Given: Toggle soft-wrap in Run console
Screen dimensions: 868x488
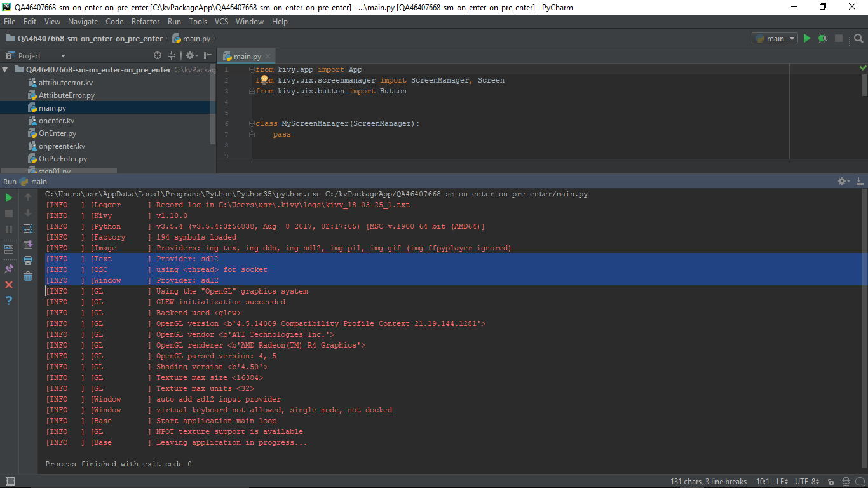Looking at the screenshot, I should pos(28,229).
